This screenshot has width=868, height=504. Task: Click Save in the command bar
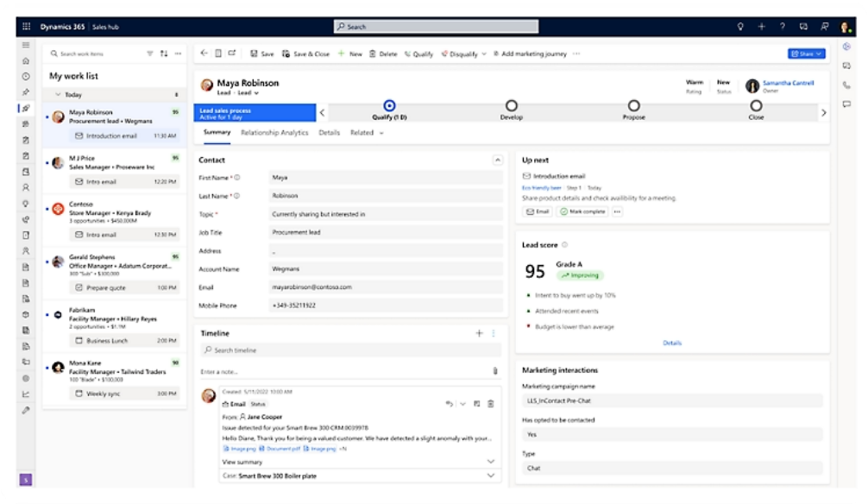click(261, 54)
